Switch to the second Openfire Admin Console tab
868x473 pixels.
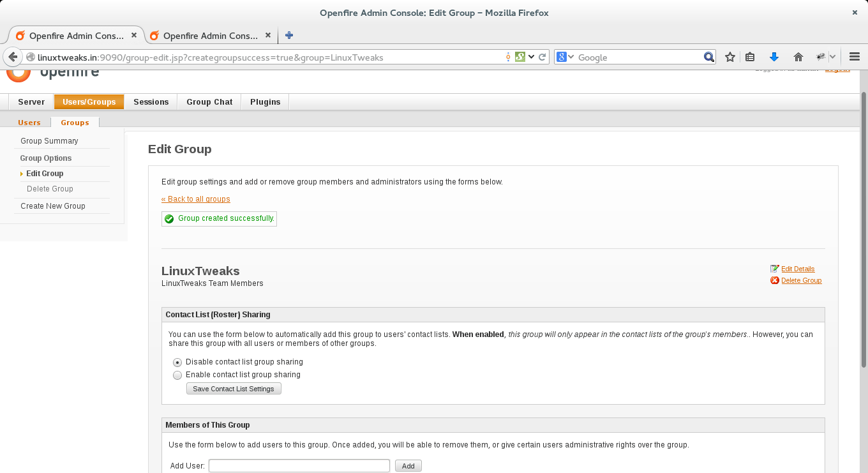pos(211,36)
